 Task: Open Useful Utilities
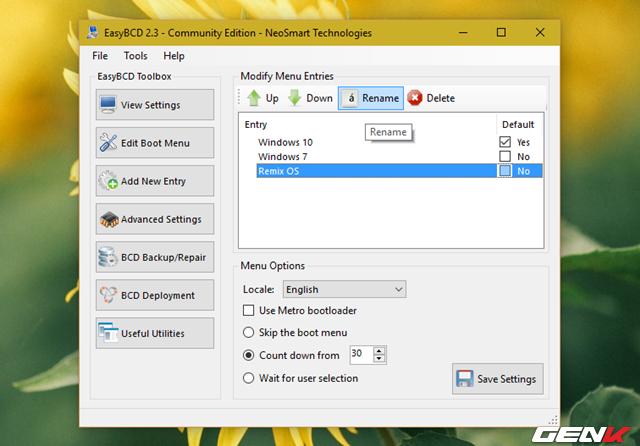(154, 333)
